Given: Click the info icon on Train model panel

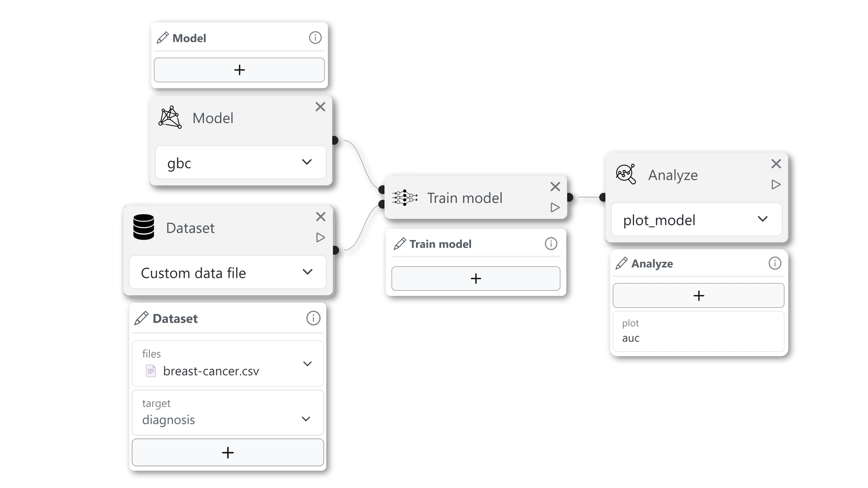Looking at the screenshot, I should [x=551, y=244].
